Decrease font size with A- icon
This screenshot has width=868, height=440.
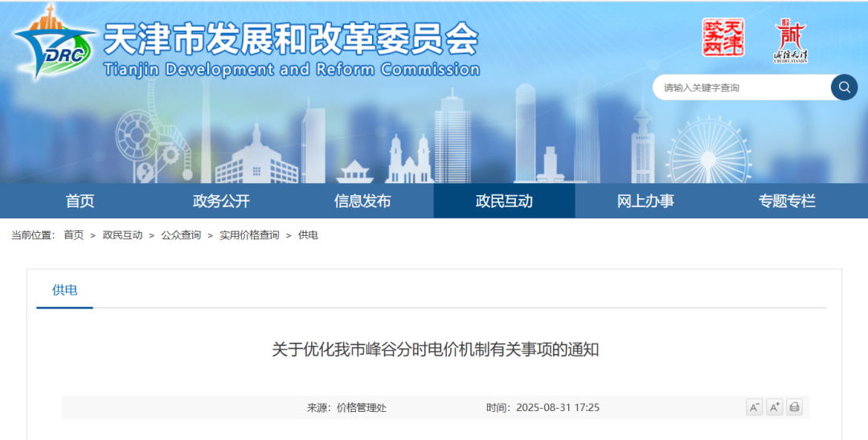(754, 407)
